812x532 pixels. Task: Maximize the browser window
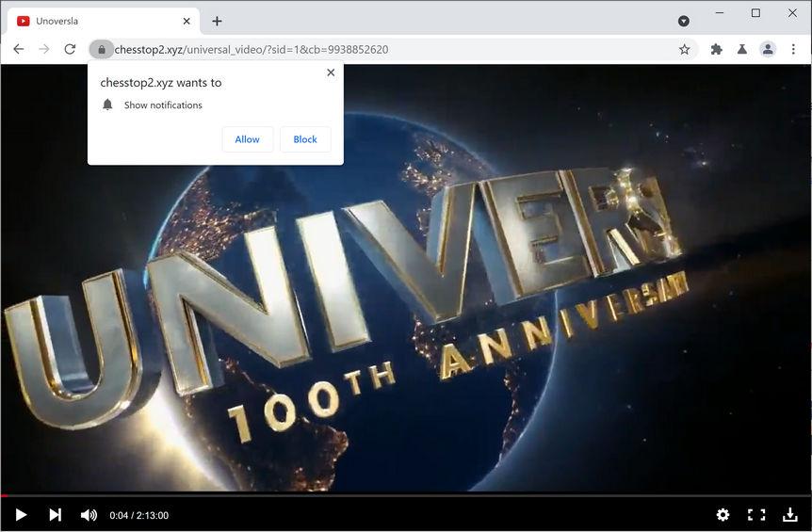[x=755, y=13]
